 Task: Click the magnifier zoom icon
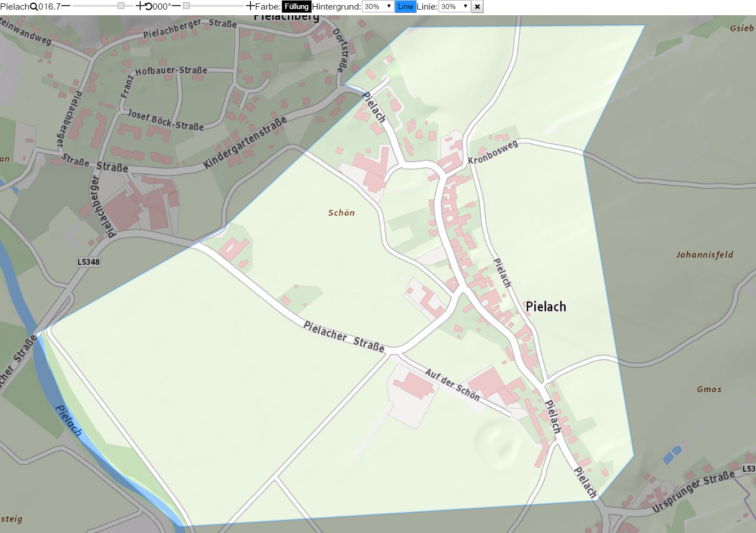click(x=34, y=7)
